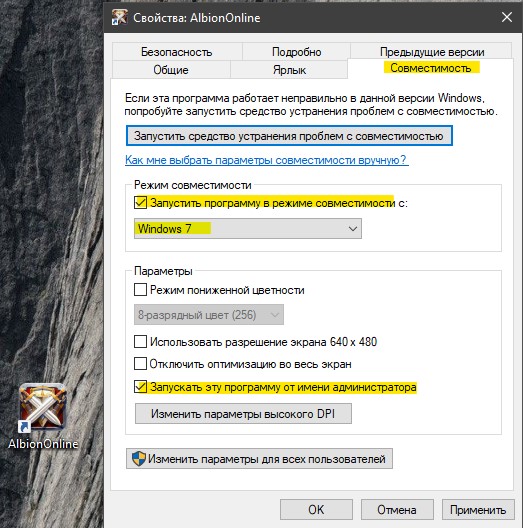Select the Предыдущие версии tab
523x528 pixels.
(432, 51)
